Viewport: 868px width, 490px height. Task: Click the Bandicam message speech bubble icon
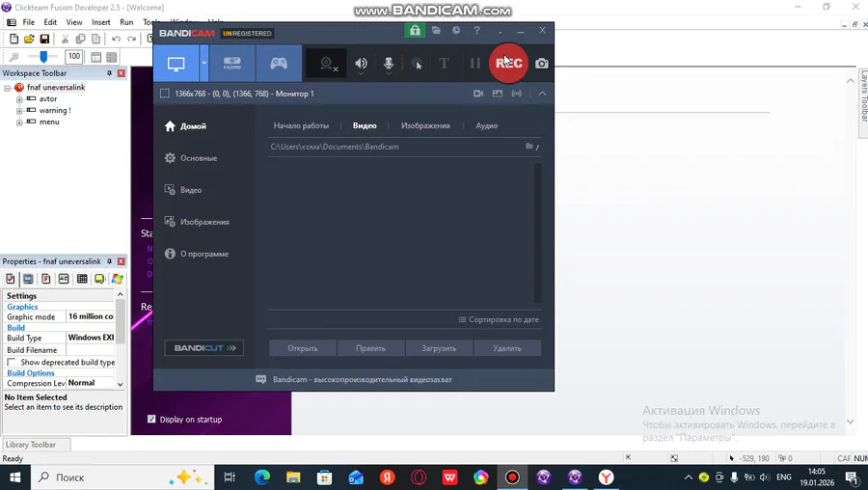[260, 380]
